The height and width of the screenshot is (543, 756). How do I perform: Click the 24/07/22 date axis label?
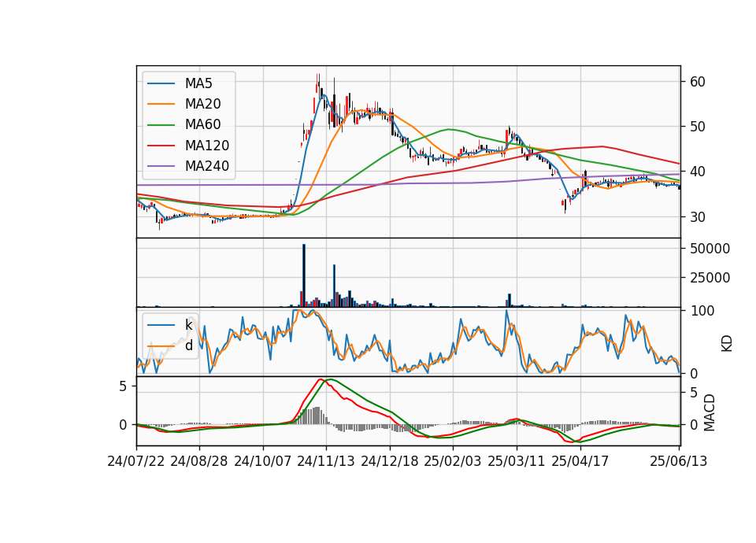[x=136, y=461]
